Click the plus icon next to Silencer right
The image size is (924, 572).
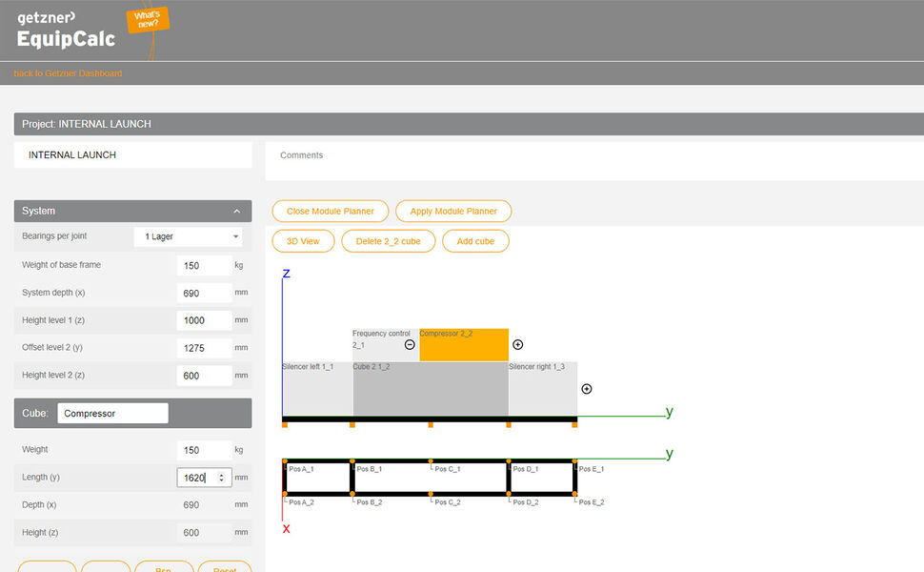tap(587, 389)
